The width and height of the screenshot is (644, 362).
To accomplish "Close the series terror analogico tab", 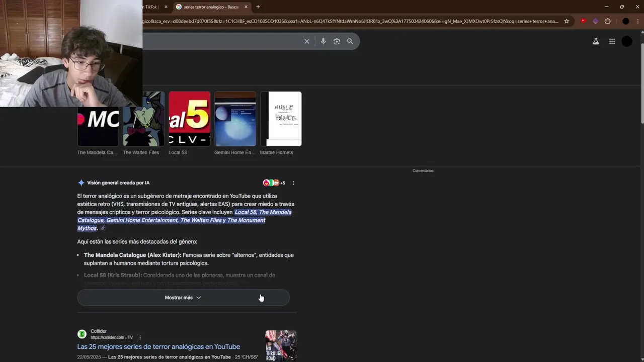I will pos(246,7).
